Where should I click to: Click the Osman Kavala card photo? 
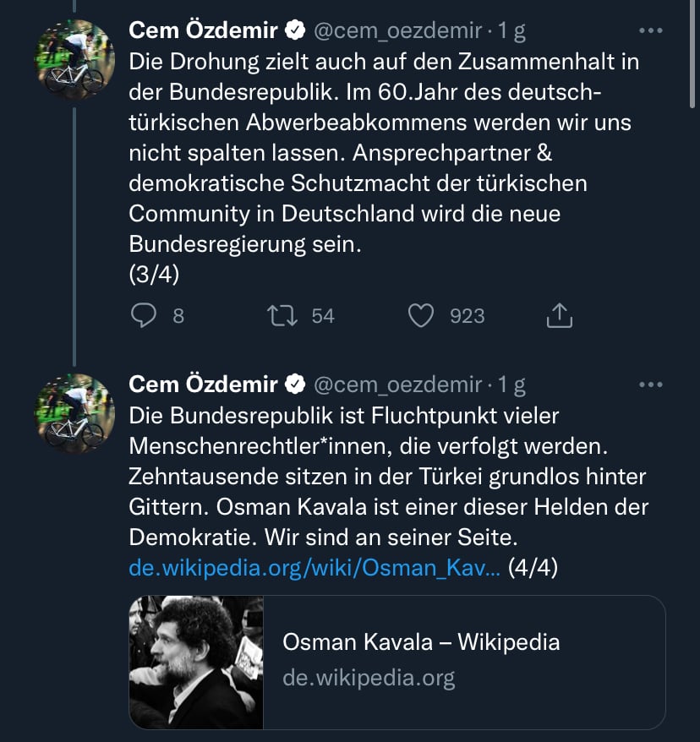pos(196,662)
